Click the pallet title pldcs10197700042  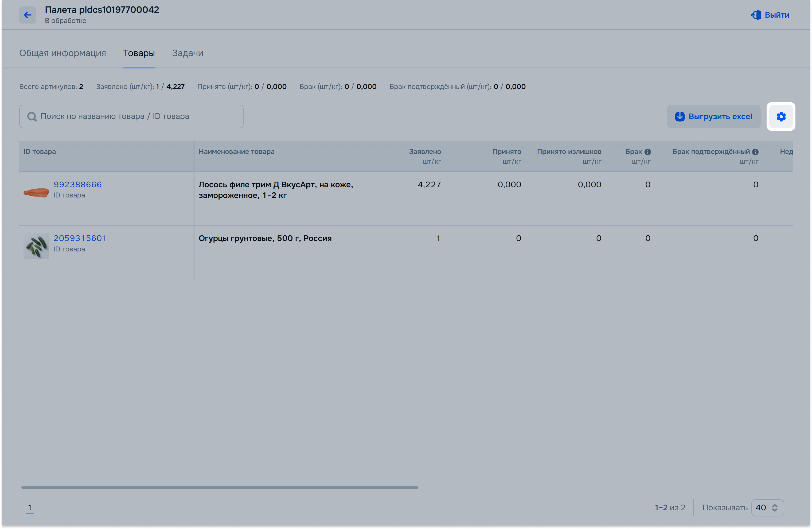(x=102, y=10)
